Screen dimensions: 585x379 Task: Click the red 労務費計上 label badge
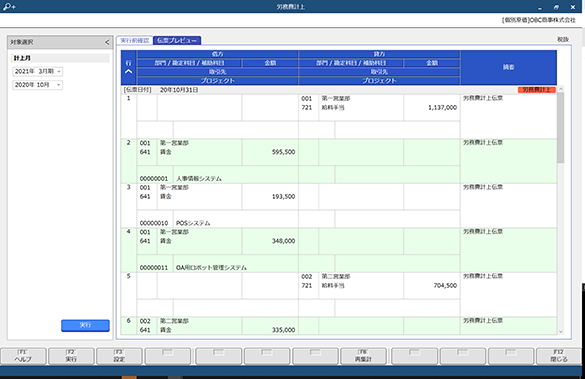point(536,90)
